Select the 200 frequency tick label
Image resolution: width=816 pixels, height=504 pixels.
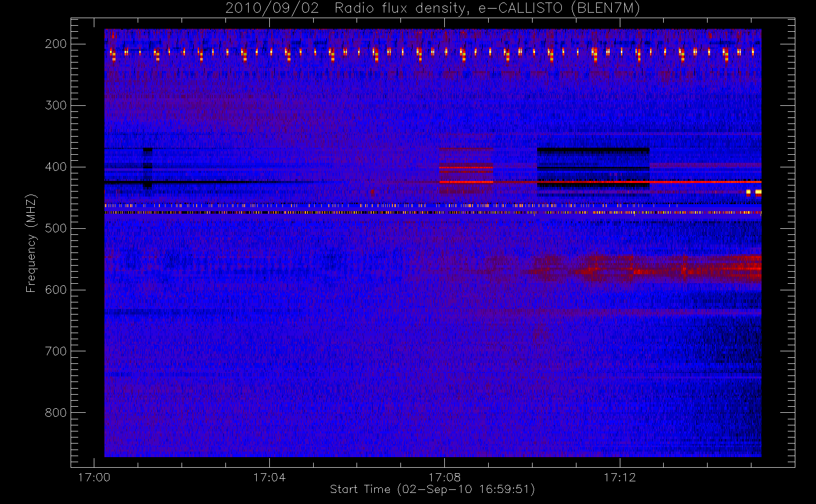point(56,44)
